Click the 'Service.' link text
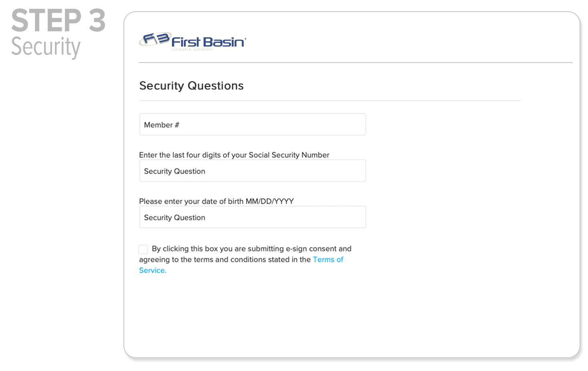Image resolution: width=588 pixels, height=371 pixels. [153, 270]
